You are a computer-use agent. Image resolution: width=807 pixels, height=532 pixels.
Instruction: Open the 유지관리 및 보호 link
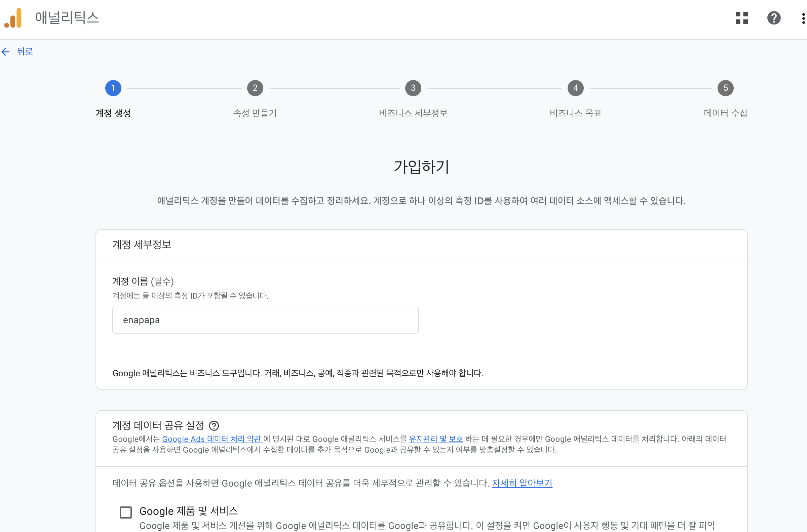[x=436, y=439]
